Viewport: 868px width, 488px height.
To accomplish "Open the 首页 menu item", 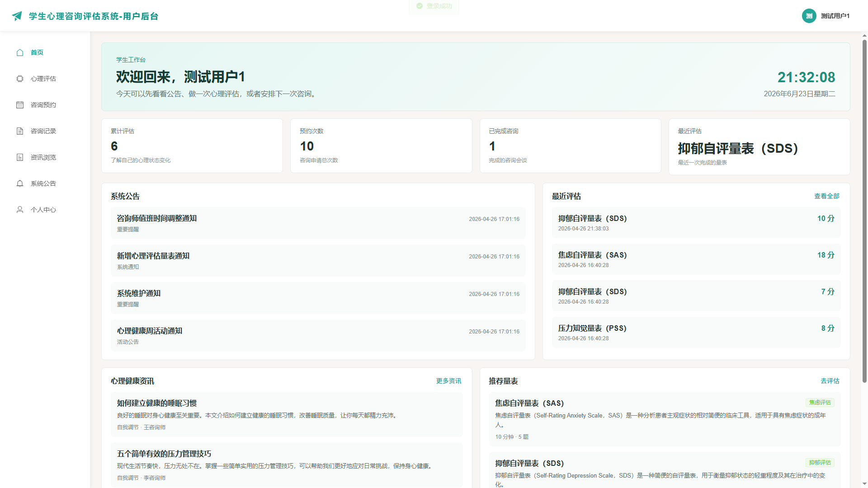I will coord(45,52).
